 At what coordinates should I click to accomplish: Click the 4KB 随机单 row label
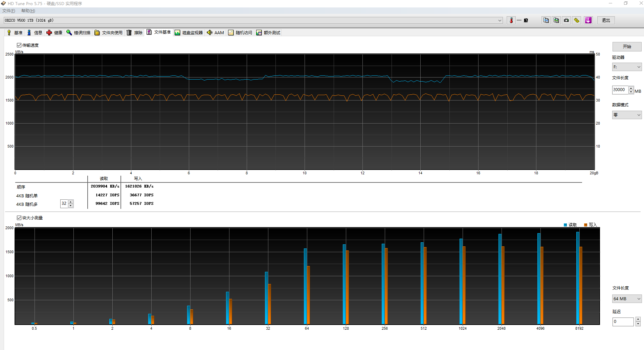point(27,196)
